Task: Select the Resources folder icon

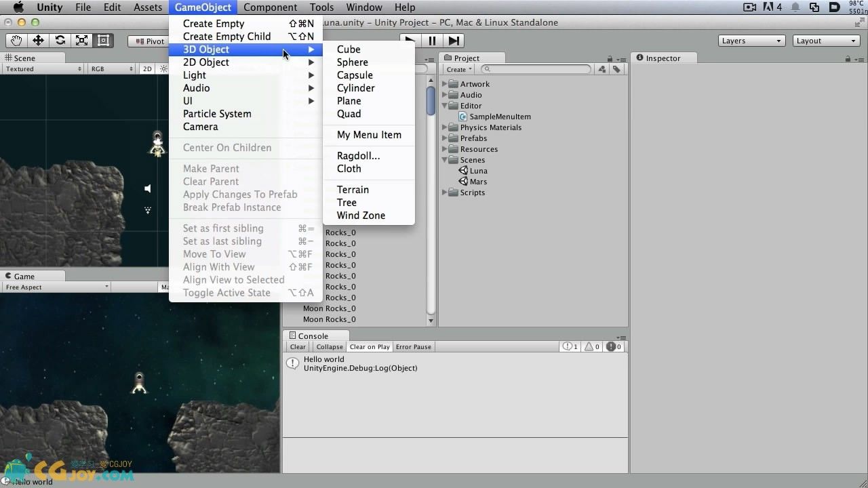Action: point(454,149)
